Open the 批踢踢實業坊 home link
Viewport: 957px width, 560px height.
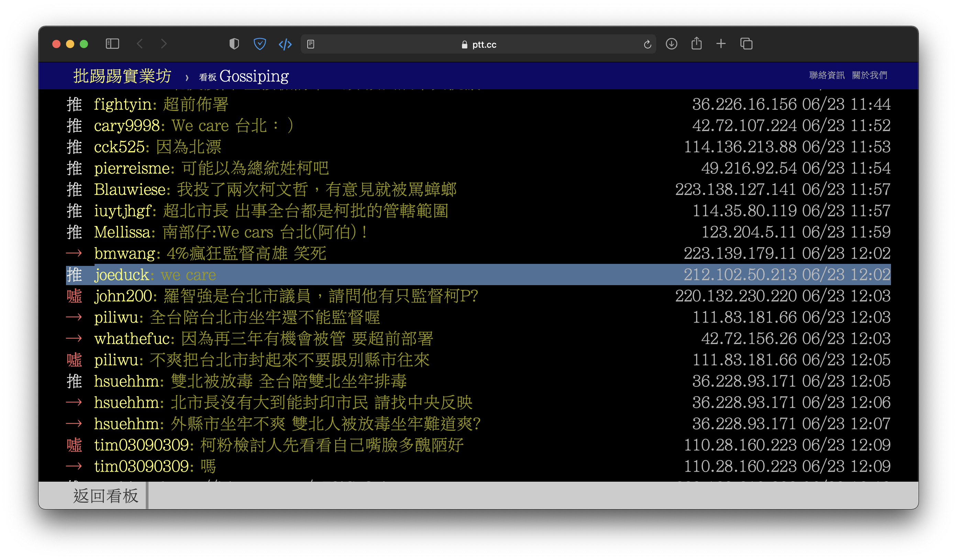click(x=122, y=76)
